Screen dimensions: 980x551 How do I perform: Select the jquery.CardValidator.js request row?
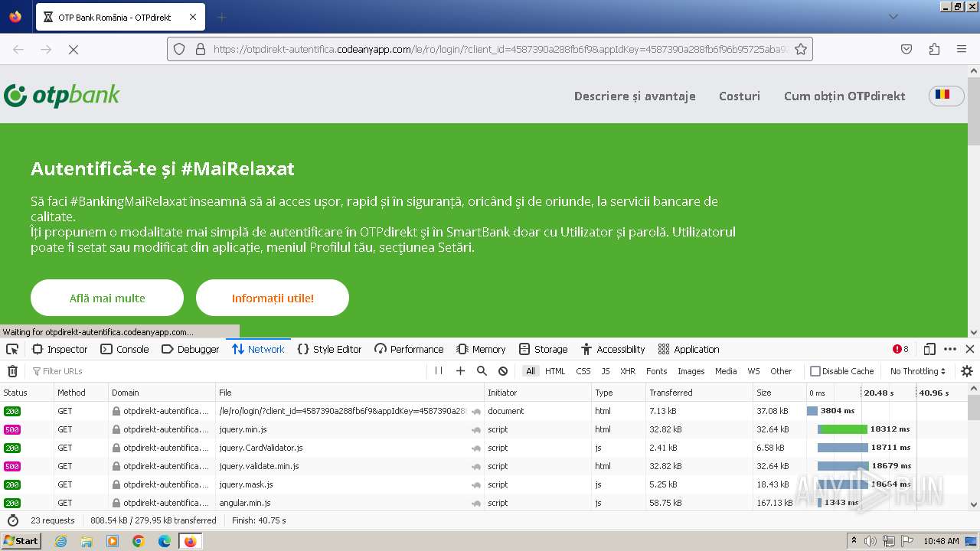pyautogui.click(x=484, y=448)
